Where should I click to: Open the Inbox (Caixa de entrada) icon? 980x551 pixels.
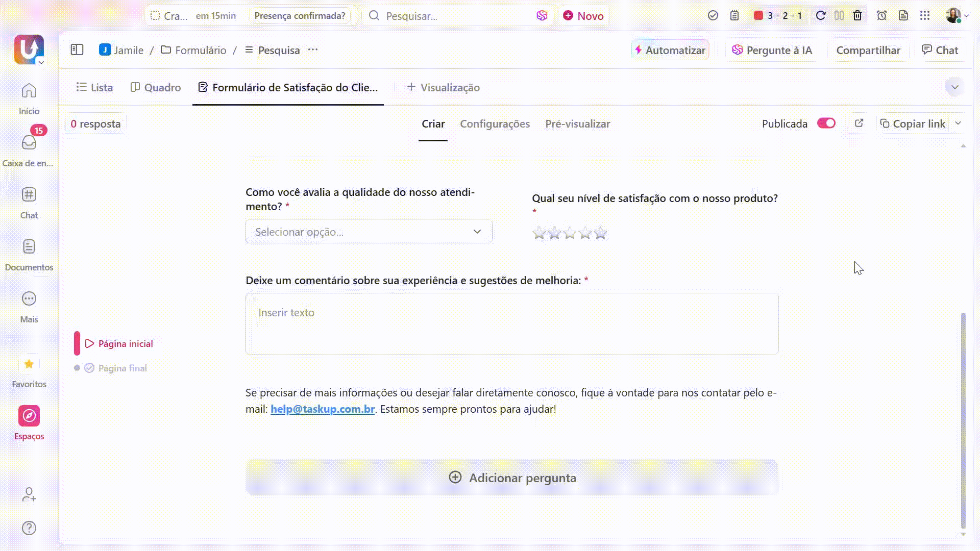click(x=29, y=143)
